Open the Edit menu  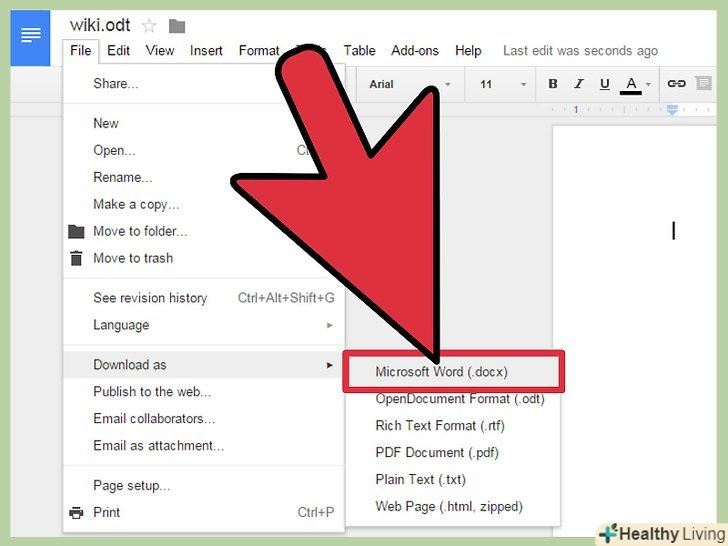[x=118, y=51]
